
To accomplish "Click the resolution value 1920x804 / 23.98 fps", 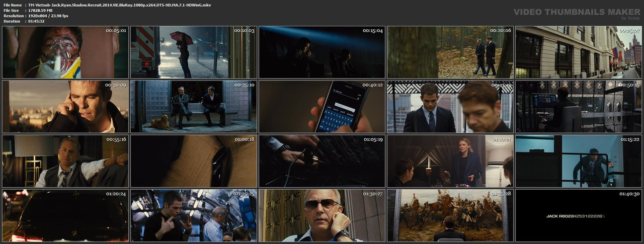I will click(x=48, y=16).
